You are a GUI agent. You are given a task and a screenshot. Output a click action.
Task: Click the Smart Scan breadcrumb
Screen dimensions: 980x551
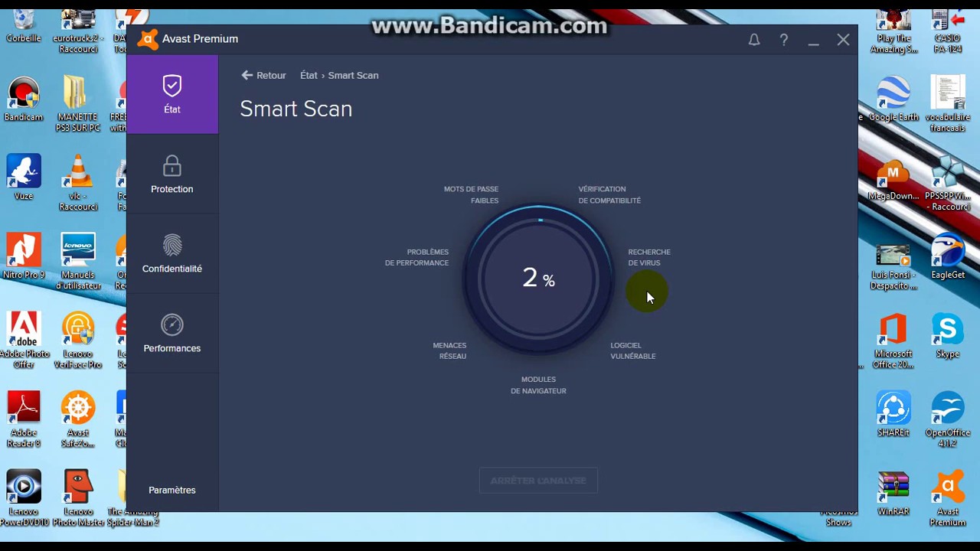coord(354,75)
